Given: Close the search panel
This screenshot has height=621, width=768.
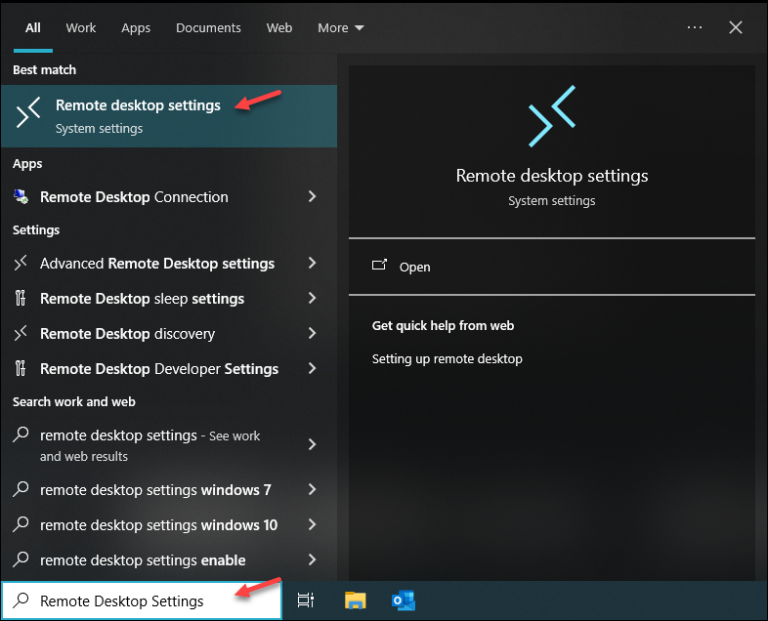Looking at the screenshot, I should 736,27.
